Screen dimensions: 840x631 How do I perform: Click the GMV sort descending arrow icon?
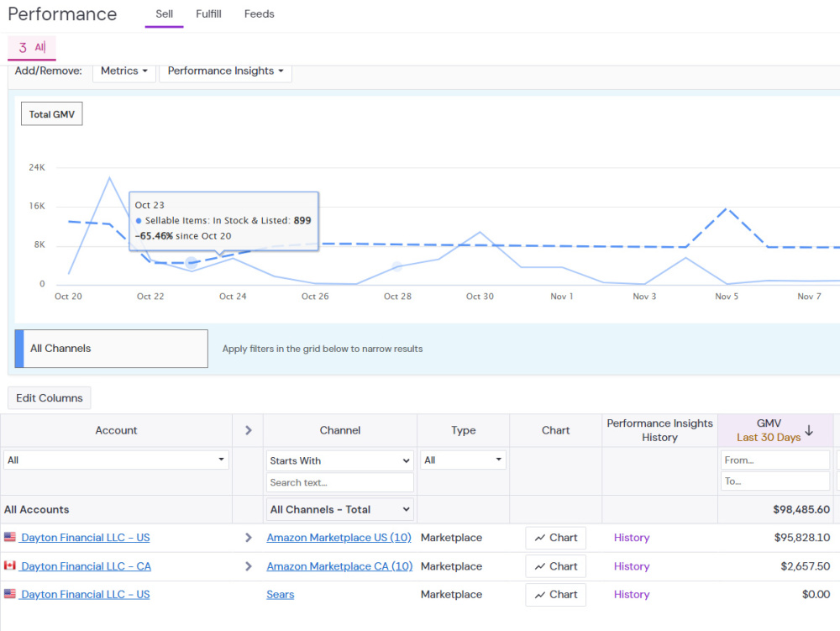coord(809,430)
